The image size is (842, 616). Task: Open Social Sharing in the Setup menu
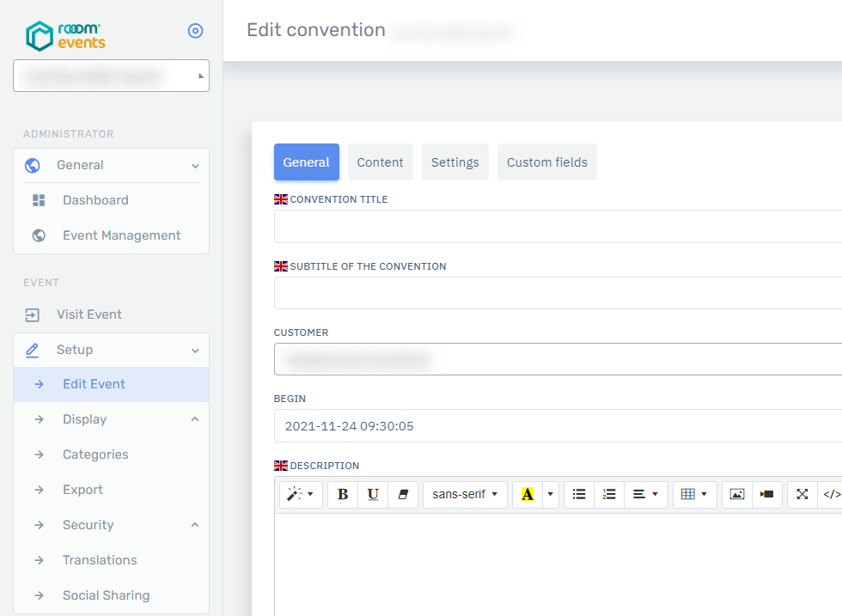[107, 595]
